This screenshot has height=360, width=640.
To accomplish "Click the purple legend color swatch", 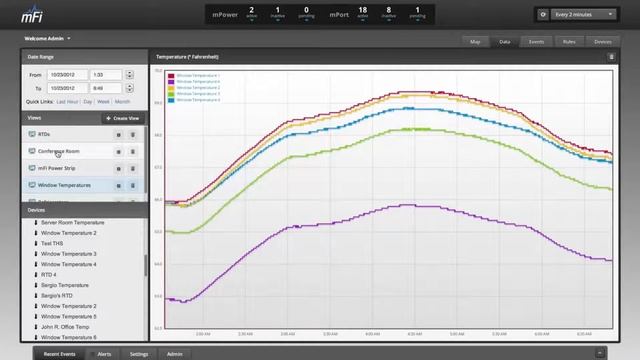I will [171, 82].
